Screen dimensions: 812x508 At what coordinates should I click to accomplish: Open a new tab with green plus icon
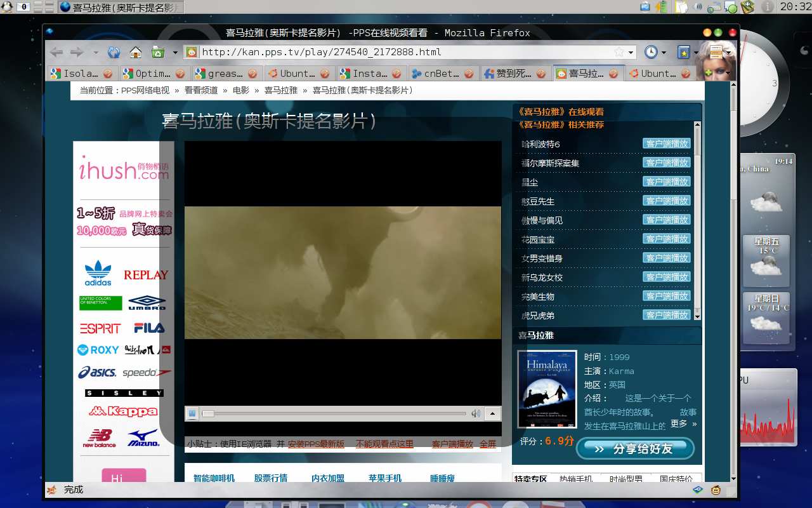pyautogui.click(x=709, y=74)
